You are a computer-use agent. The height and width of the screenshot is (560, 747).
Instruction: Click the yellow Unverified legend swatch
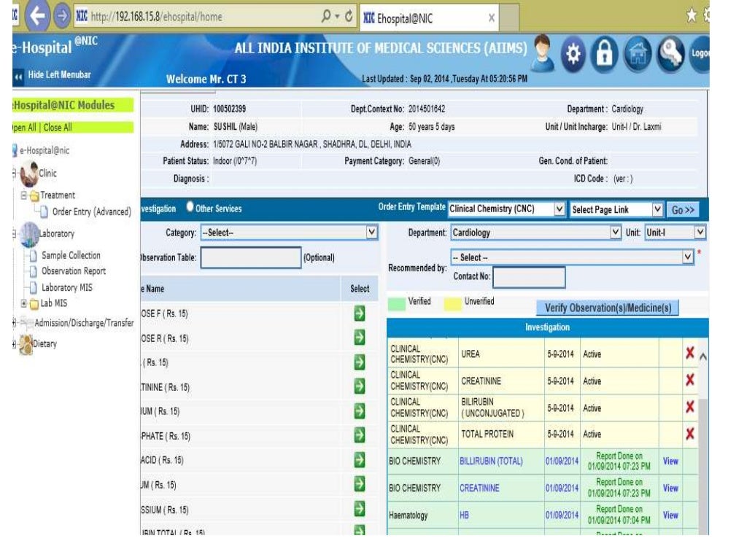tap(452, 304)
